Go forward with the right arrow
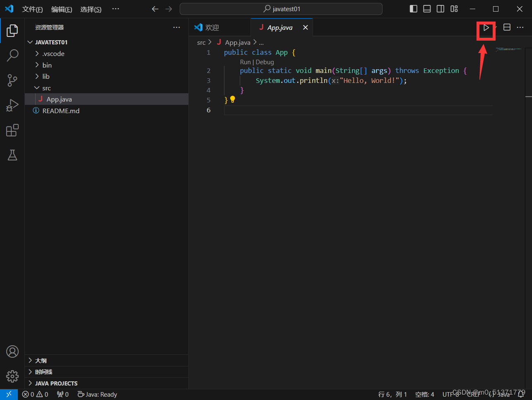 click(x=169, y=9)
